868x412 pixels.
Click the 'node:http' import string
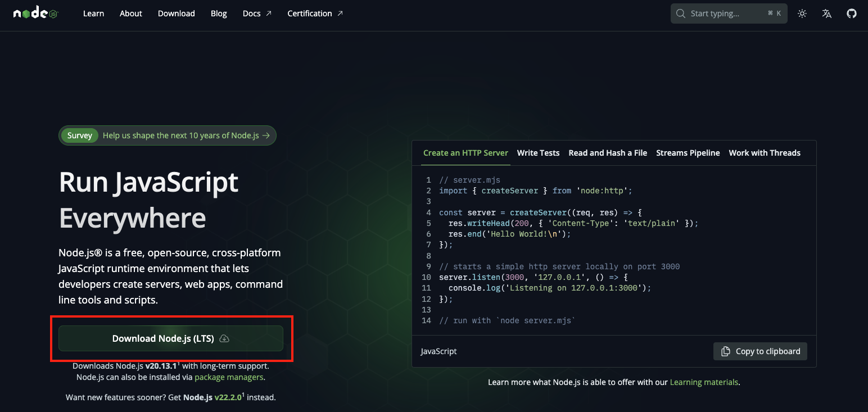(602, 191)
